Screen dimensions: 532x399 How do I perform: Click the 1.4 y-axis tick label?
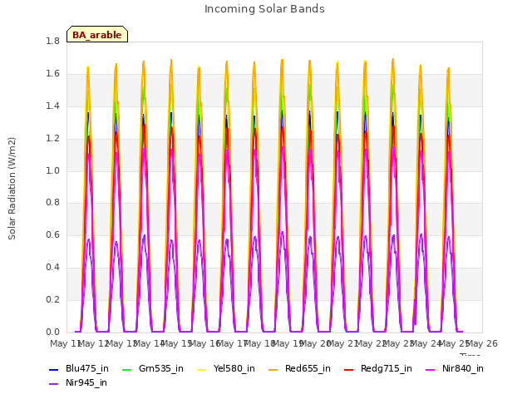coord(52,106)
